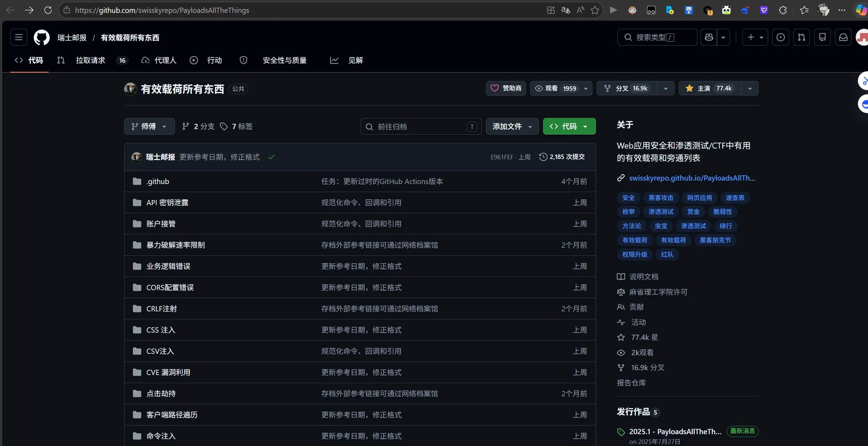Screen dimensions: 868x446
Task: Click the 渗透测试 topic tag beside 枚举
Action: point(661,212)
